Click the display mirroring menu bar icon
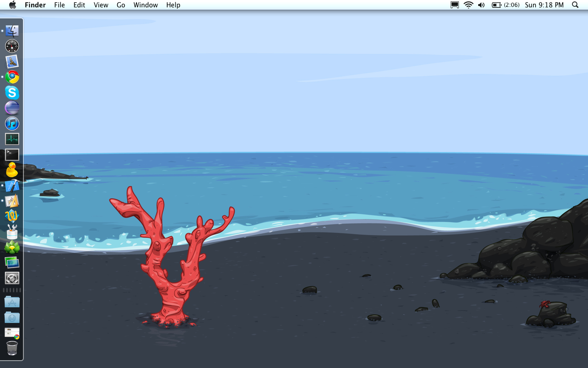The height and width of the screenshot is (368, 588). click(x=455, y=5)
